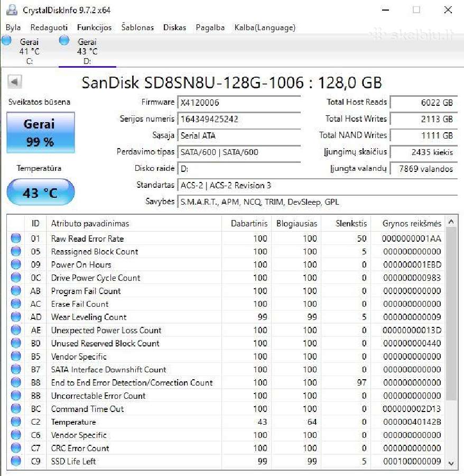Click the Dabartinis column header

click(x=247, y=224)
